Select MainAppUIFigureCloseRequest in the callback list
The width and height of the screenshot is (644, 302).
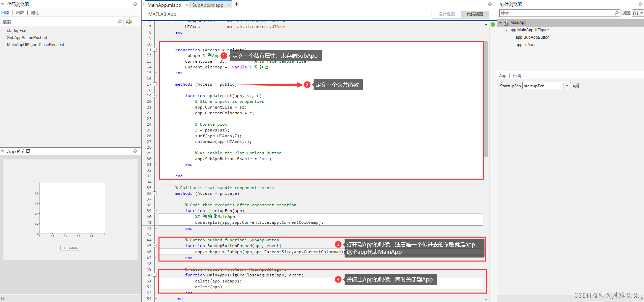coord(35,45)
